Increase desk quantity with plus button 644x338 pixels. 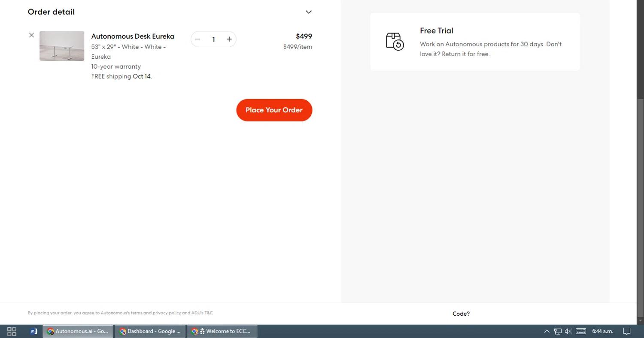tap(229, 39)
